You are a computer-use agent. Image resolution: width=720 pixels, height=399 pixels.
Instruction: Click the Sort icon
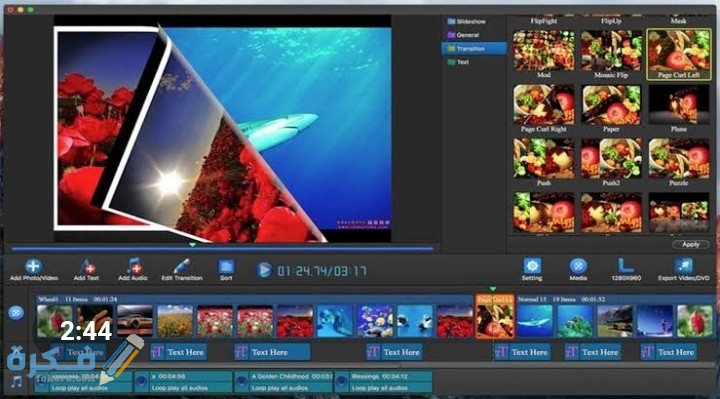[x=226, y=267]
